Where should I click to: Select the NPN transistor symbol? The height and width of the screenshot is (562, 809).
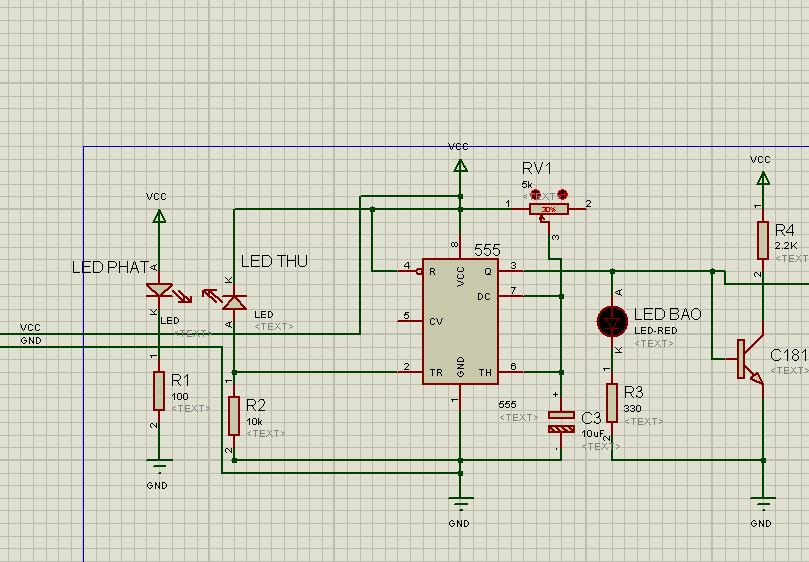point(749,359)
